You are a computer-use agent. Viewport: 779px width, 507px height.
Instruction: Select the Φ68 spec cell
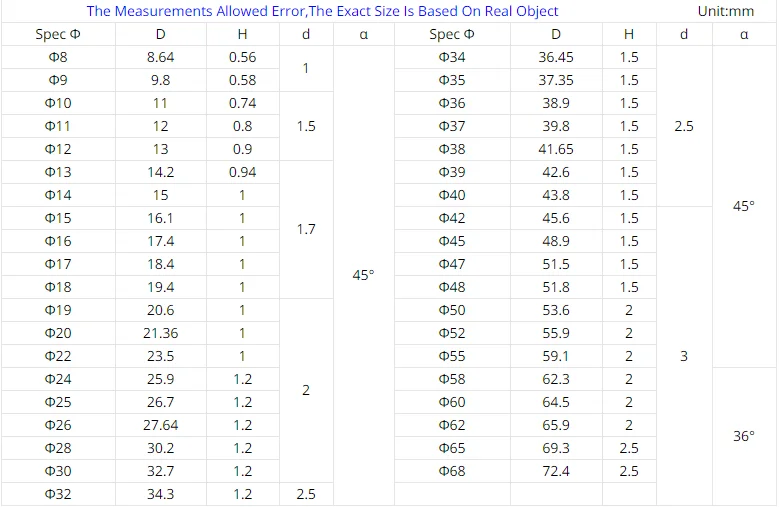[452, 471]
